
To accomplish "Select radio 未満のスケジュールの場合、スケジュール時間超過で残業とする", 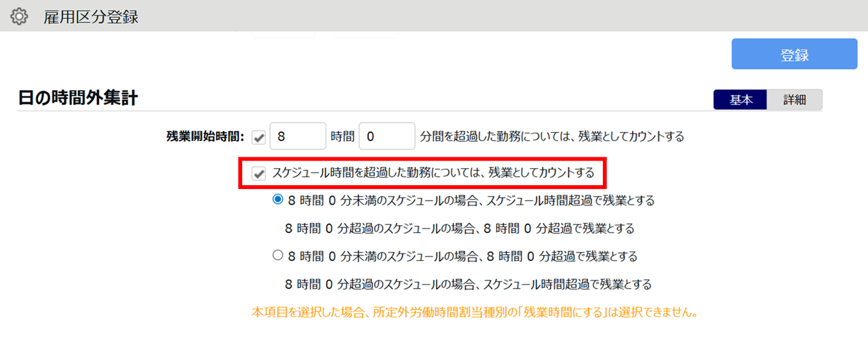I will [x=277, y=200].
